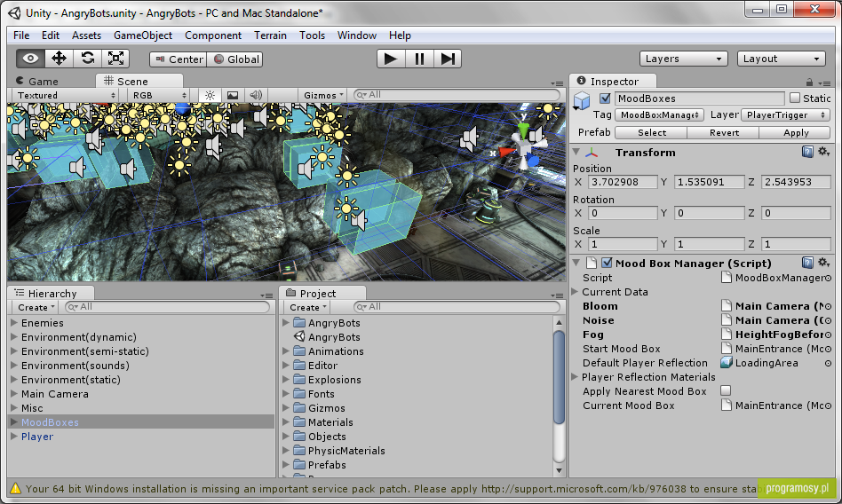Open Transform component help icon

807,152
